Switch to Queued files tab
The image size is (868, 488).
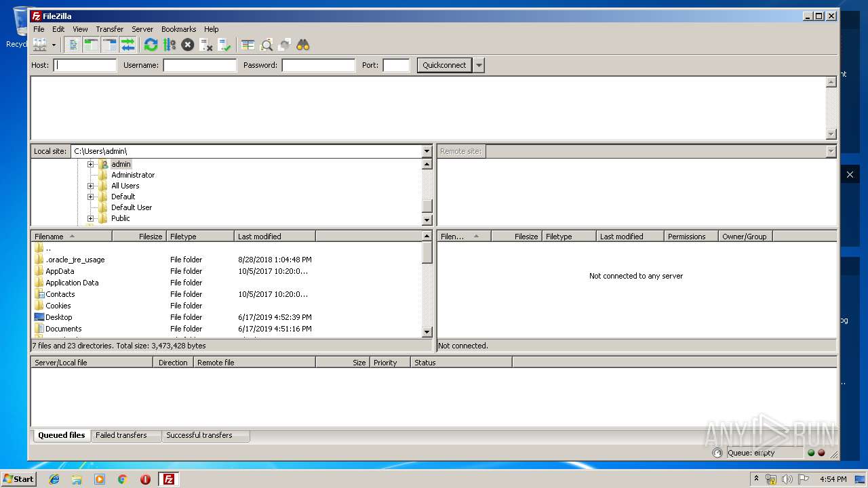click(x=61, y=435)
